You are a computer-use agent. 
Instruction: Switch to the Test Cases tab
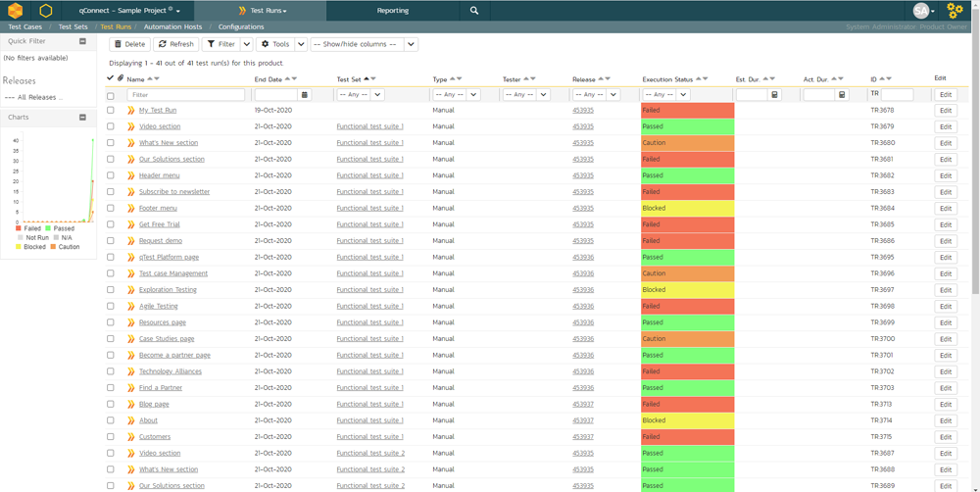(25, 27)
